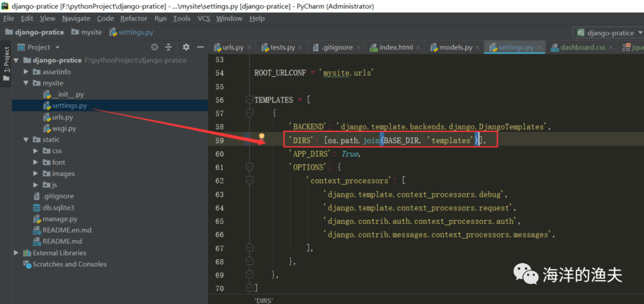The width and height of the screenshot is (644, 304).
Task: Collapse context_processors fold on line 62
Action: (x=249, y=181)
